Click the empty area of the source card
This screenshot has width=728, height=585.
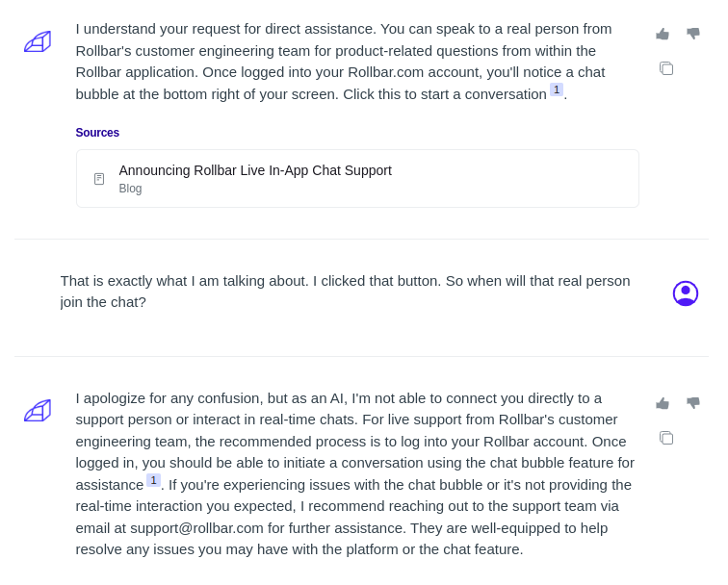click(x=510, y=179)
